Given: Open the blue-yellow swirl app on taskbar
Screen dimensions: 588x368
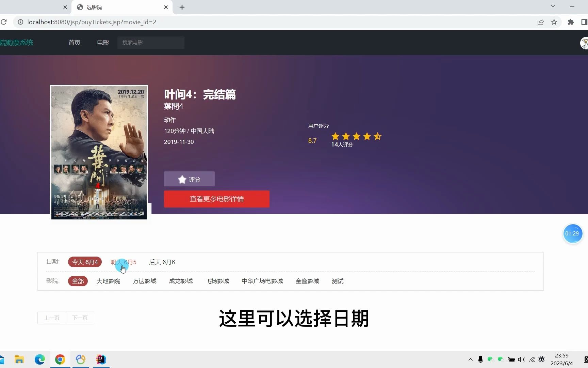Looking at the screenshot, I should pyautogui.click(x=81, y=359).
